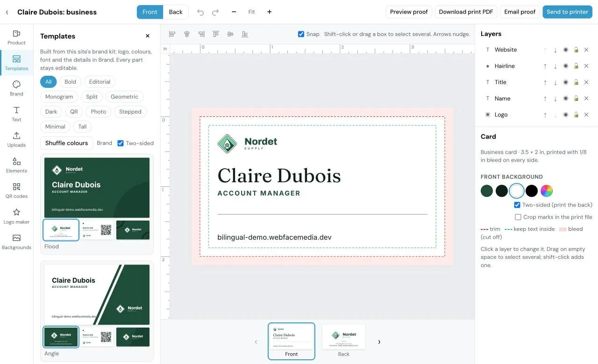
Task: Open the rainbow custom colour picker
Action: pyautogui.click(x=547, y=191)
